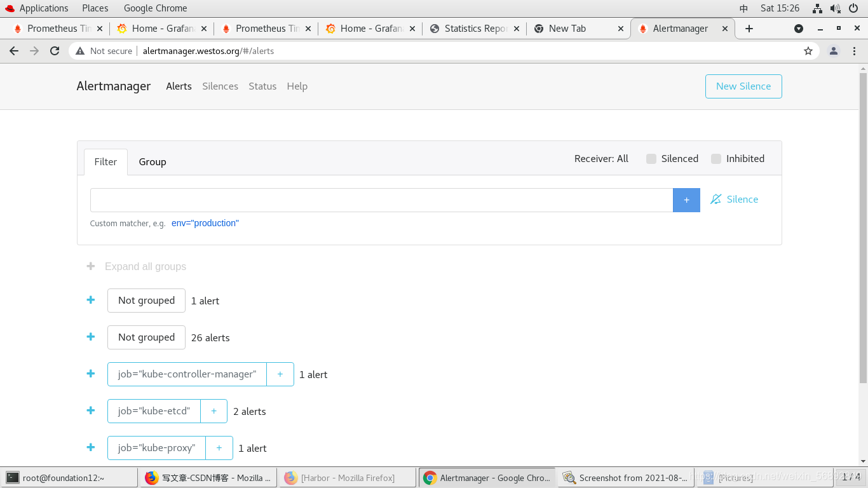Screen dimensions: 868x488
Task: Close the Statistics Report tab
Action: click(517, 29)
